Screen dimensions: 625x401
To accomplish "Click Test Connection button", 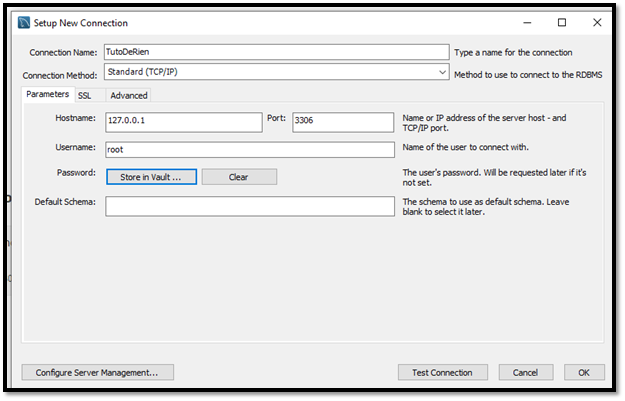I will pyautogui.click(x=442, y=372).
